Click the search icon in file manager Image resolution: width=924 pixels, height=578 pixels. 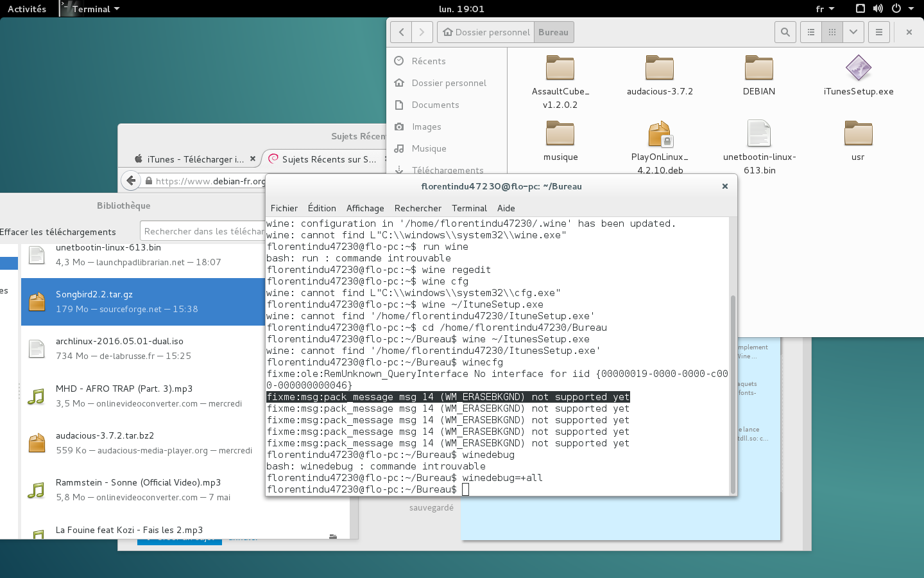[785, 32]
